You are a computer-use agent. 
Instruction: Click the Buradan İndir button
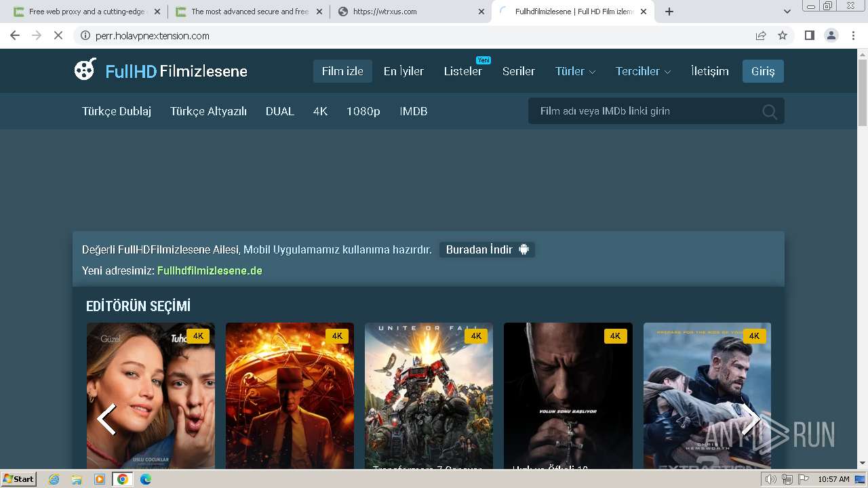[x=487, y=249]
